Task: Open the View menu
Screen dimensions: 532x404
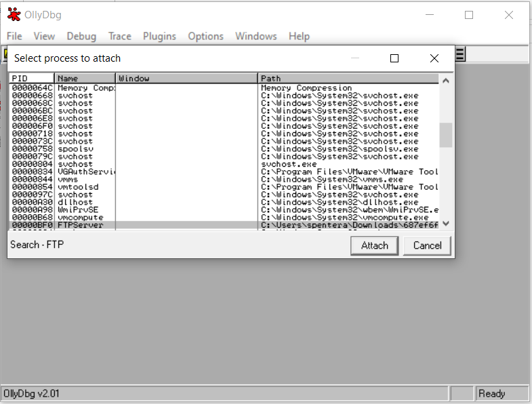Action: (44, 36)
